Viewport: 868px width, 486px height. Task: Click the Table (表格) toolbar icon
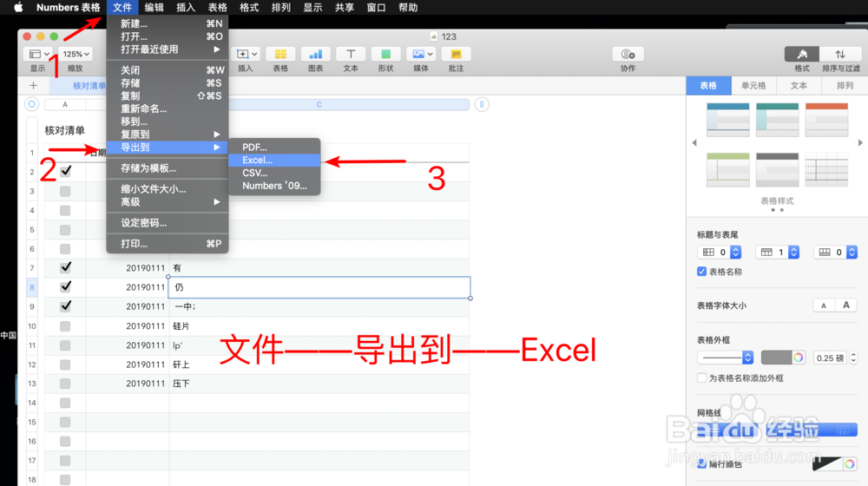point(280,54)
